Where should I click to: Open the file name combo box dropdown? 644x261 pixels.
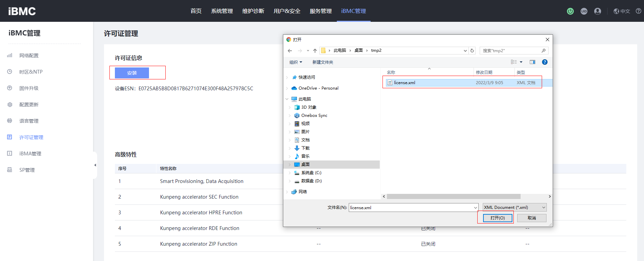[x=475, y=208]
